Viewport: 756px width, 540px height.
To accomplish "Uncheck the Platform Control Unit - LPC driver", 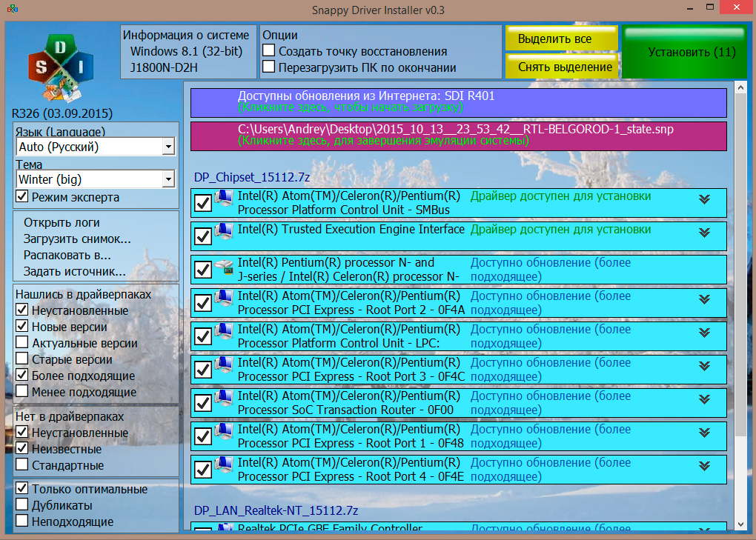I will tap(202, 336).
